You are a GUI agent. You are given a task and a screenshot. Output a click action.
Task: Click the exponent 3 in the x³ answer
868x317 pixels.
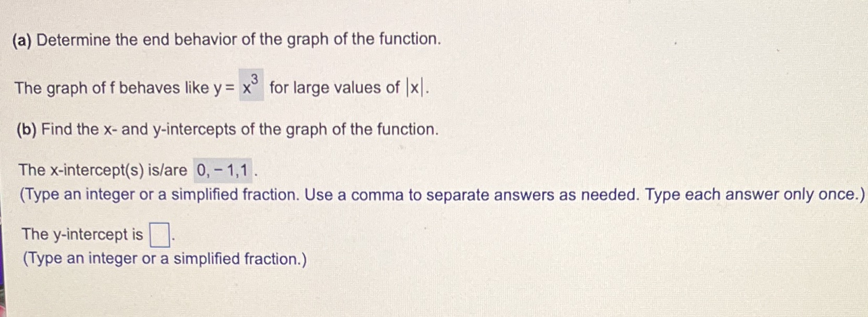tap(256, 79)
